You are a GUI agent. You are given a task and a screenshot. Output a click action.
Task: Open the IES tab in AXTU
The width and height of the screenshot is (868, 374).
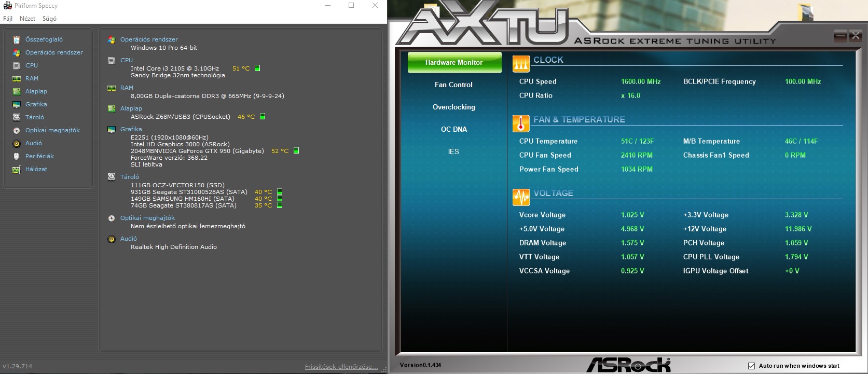pyautogui.click(x=453, y=151)
